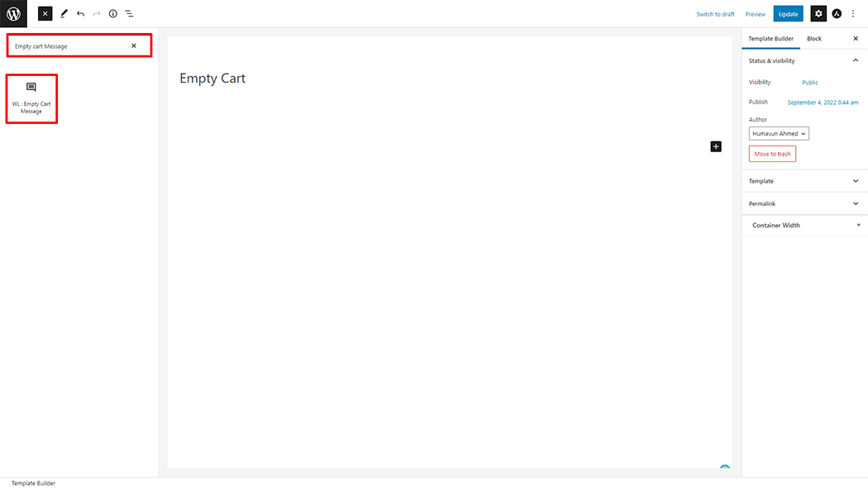
Task: Toggle the Settings gear icon
Action: 818,14
